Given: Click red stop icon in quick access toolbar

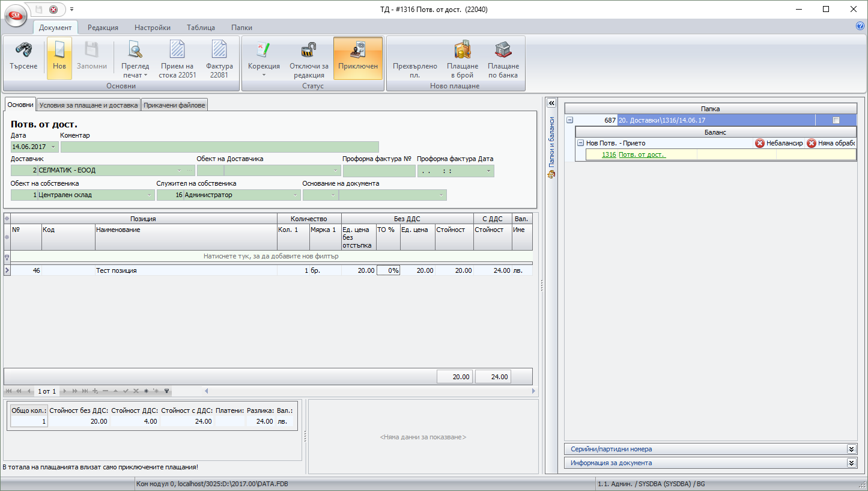Looking at the screenshot, I should click(x=53, y=9).
